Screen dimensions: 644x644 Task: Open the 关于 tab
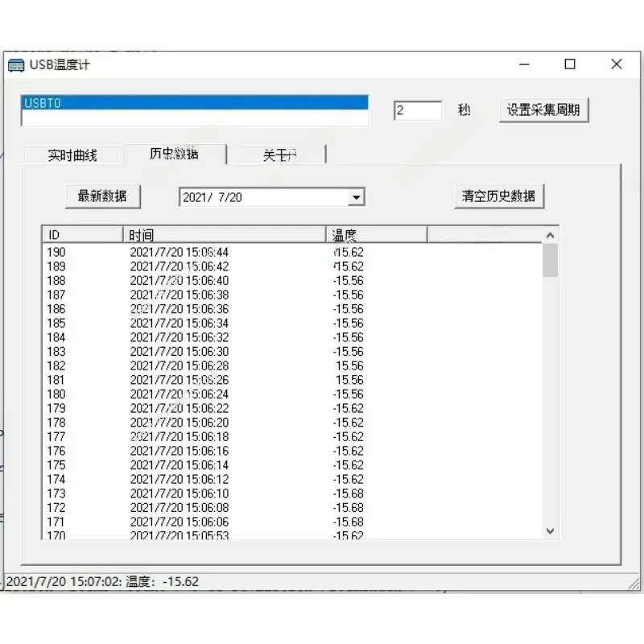pos(278,155)
